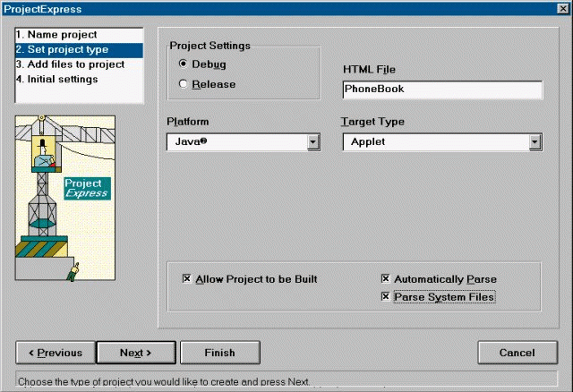
Task: Jump to step 3. Add files to project
Action: (70, 64)
